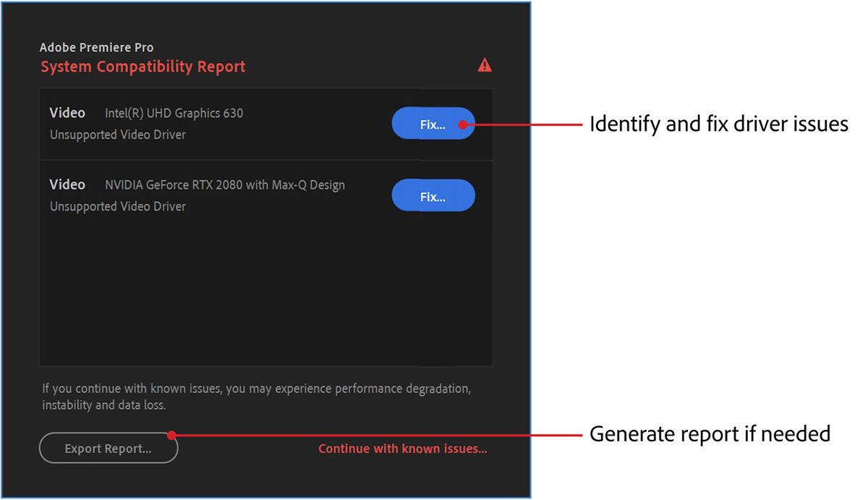868x500 pixels.
Task: Click Fix for Intel UHD Graphics 630
Action: pos(433,124)
